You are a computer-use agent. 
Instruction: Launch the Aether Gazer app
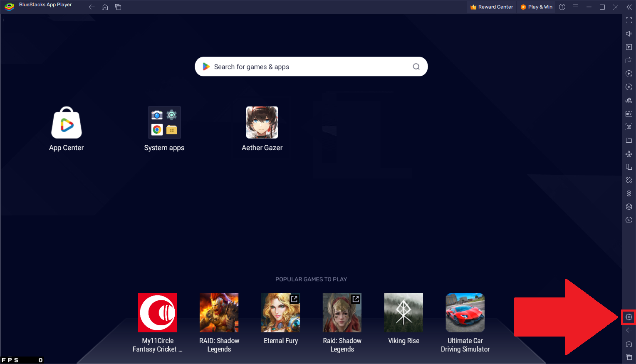(262, 122)
